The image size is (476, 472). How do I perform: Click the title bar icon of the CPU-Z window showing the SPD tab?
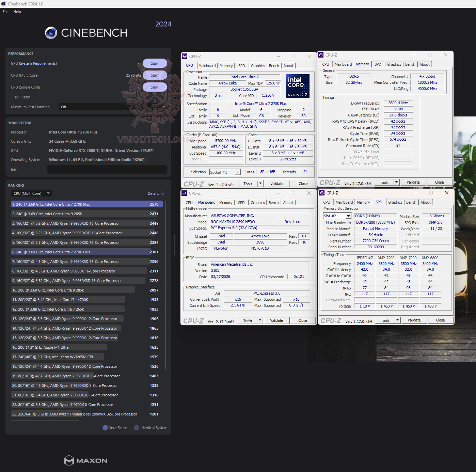pos(322,193)
